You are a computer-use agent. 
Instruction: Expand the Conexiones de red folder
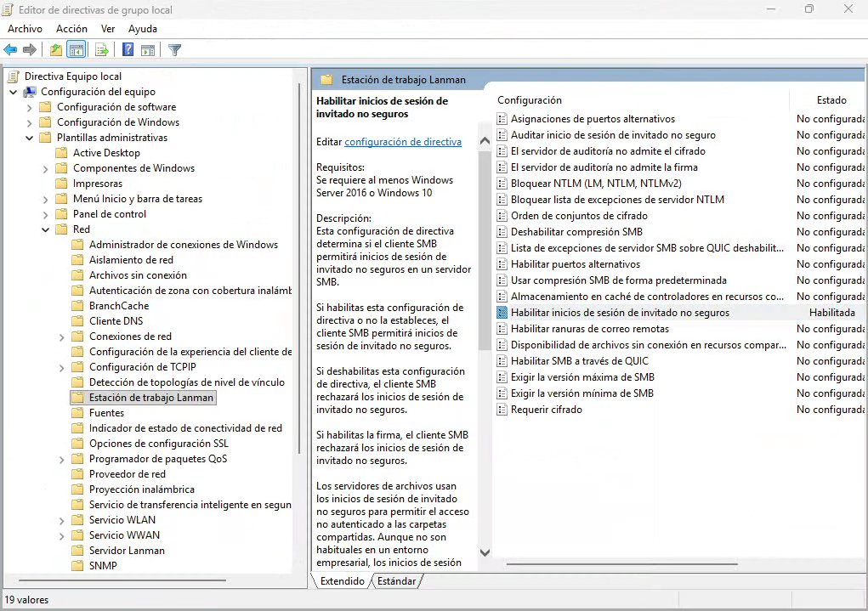click(62, 337)
